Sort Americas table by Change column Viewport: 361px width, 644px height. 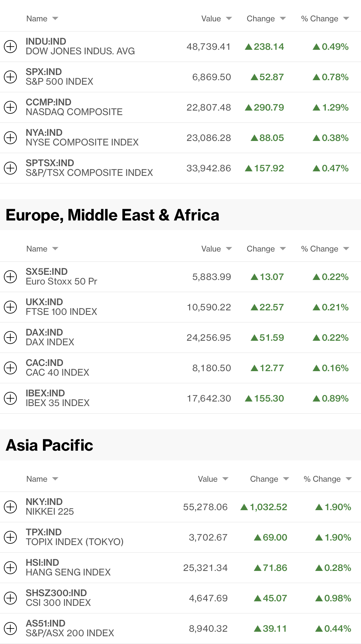(266, 19)
